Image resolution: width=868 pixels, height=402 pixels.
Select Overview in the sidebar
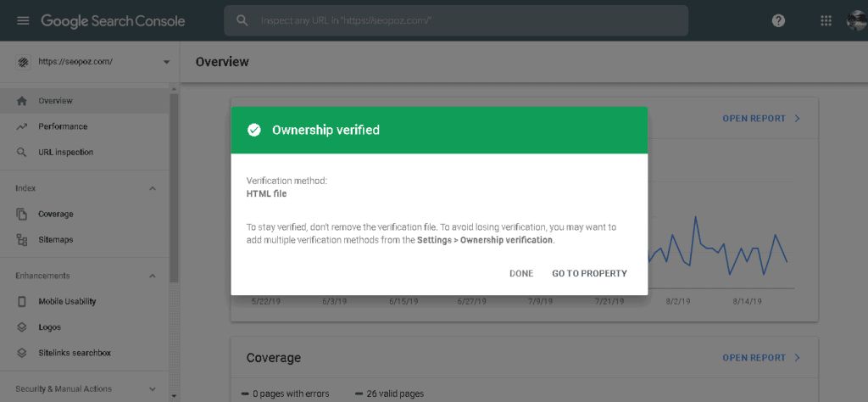pos(84,101)
